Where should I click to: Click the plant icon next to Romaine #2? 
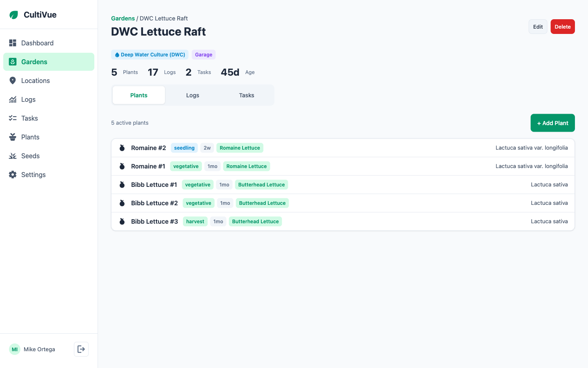(122, 148)
